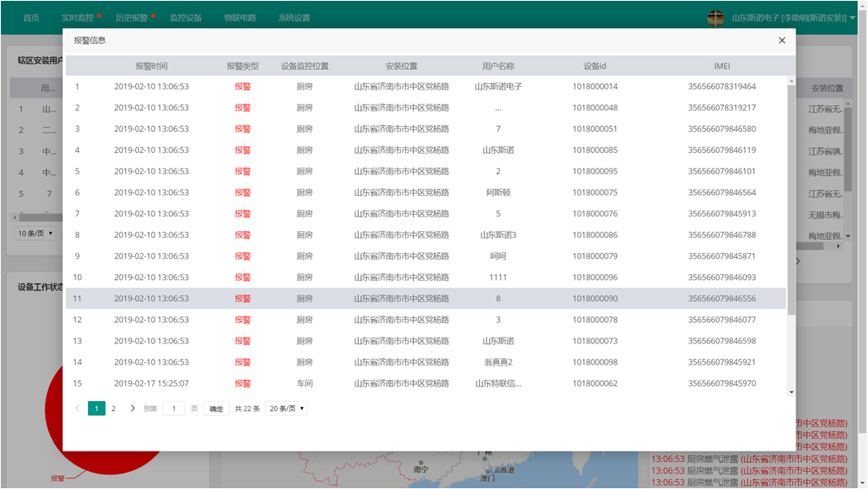
Task: Close the 报警信息 dialog
Action: coord(782,40)
